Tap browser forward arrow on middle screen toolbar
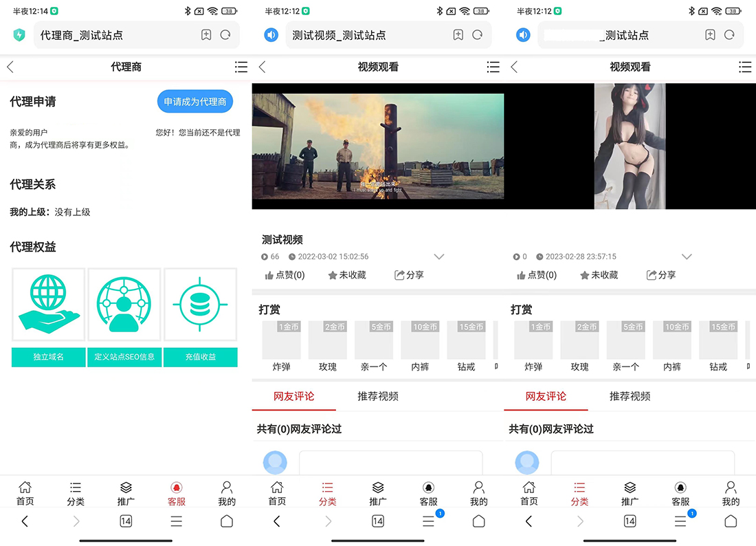Screen dimensions: 756x546 click(x=328, y=521)
